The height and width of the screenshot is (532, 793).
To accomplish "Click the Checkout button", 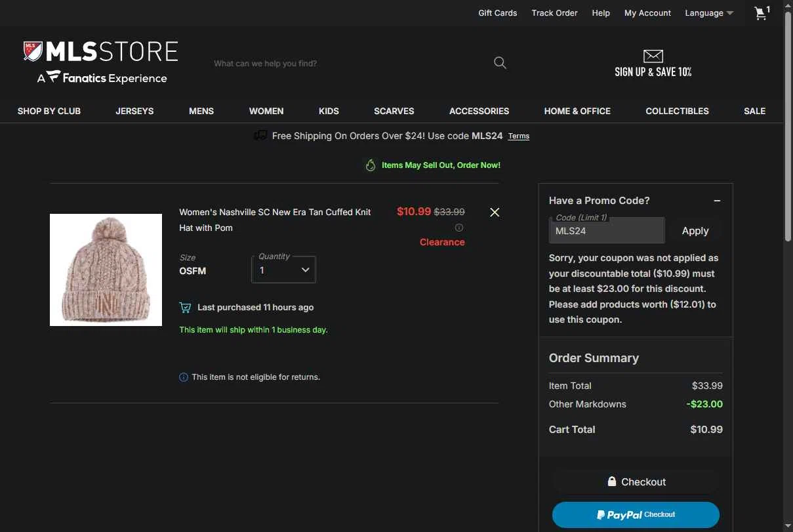I will 636,481.
